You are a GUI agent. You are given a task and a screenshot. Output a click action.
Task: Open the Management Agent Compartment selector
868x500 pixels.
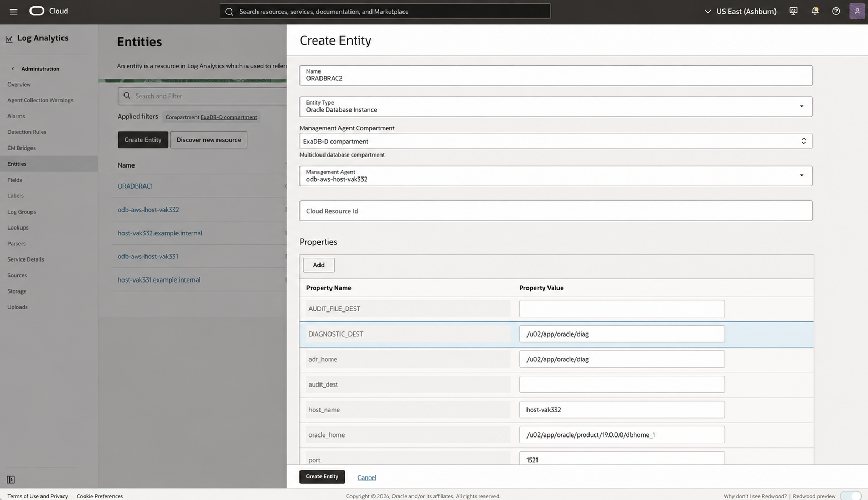pyautogui.click(x=556, y=141)
